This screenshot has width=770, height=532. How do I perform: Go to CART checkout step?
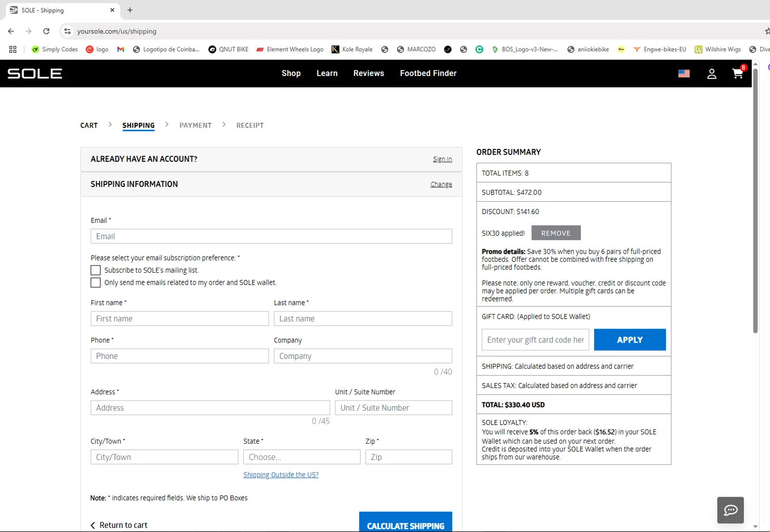(89, 125)
